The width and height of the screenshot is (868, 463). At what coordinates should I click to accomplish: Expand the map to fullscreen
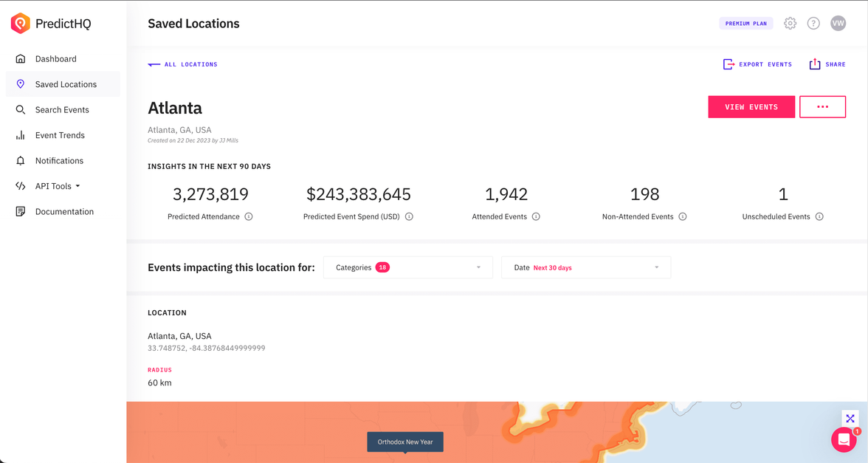[850, 418]
